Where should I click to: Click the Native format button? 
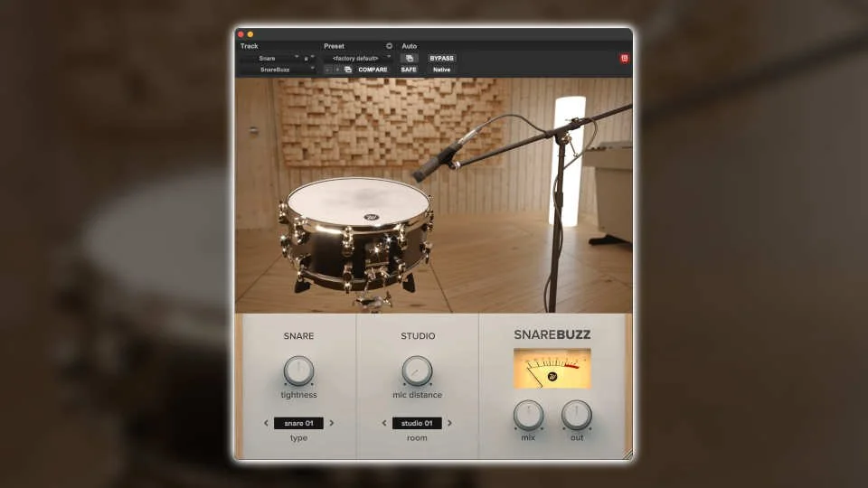[x=442, y=70]
